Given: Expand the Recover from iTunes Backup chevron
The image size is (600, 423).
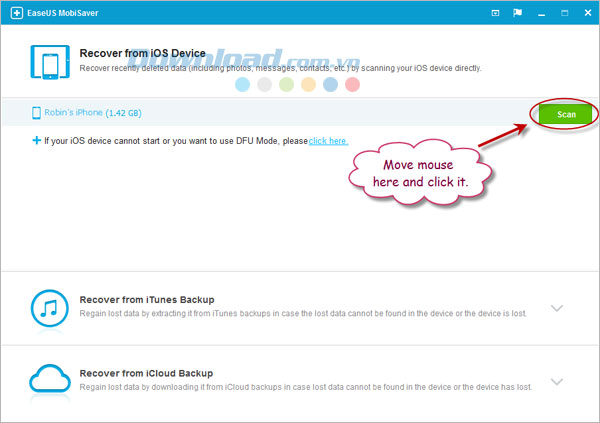Looking at the screenshot, I should (557, 308).
